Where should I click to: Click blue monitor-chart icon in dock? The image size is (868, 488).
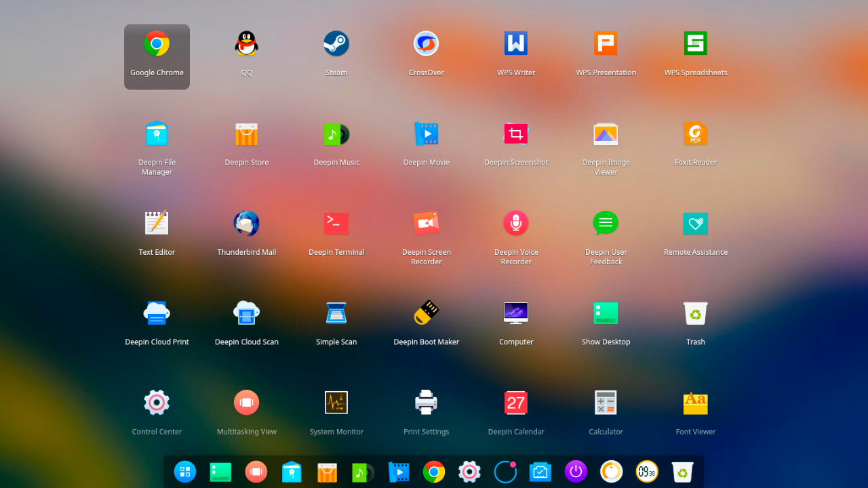pyautogui.click(x=540, y=472)
